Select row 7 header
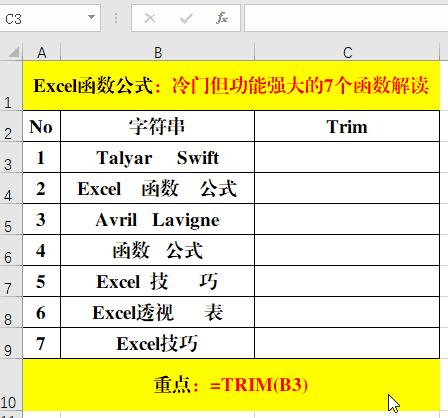The image size is (448, 418). pyautogui.click(x=11, y=281)
